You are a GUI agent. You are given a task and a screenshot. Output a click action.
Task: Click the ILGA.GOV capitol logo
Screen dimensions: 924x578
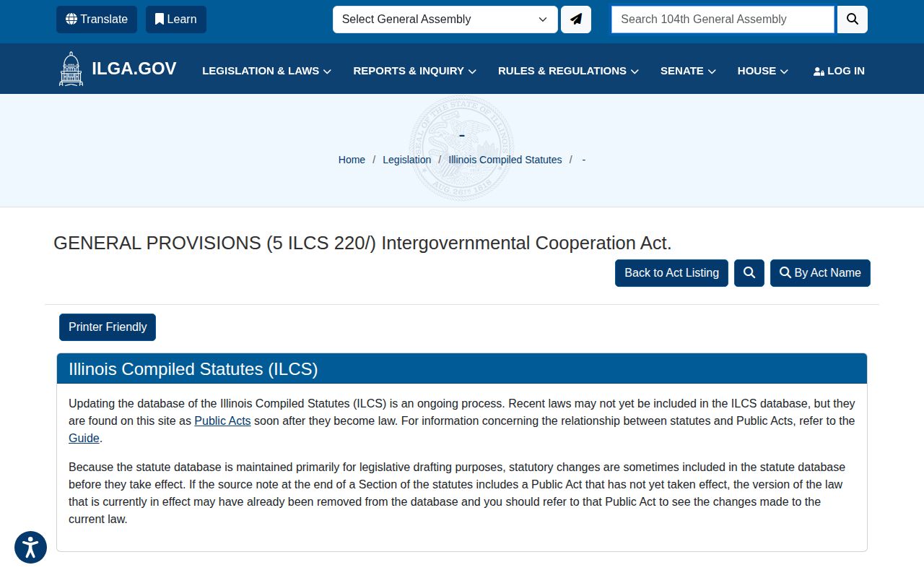pyautogui.click(x=118, y=69)
